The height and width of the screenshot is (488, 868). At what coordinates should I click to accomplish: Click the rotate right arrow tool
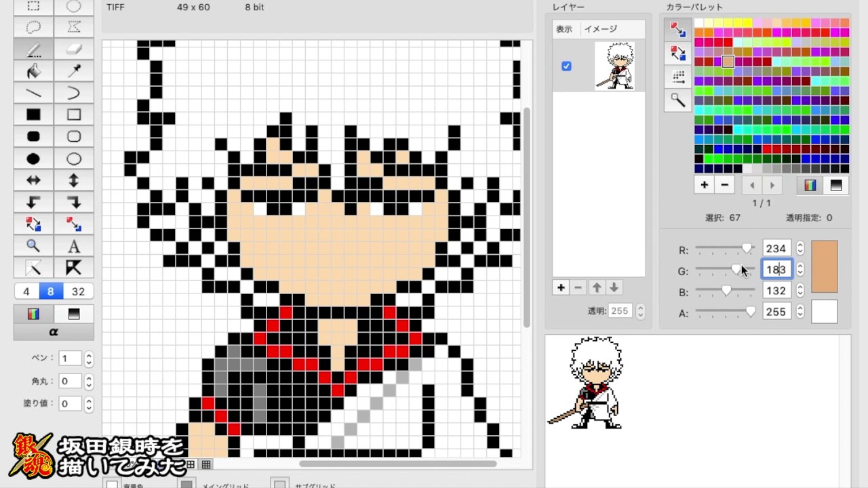click(74, 202)
